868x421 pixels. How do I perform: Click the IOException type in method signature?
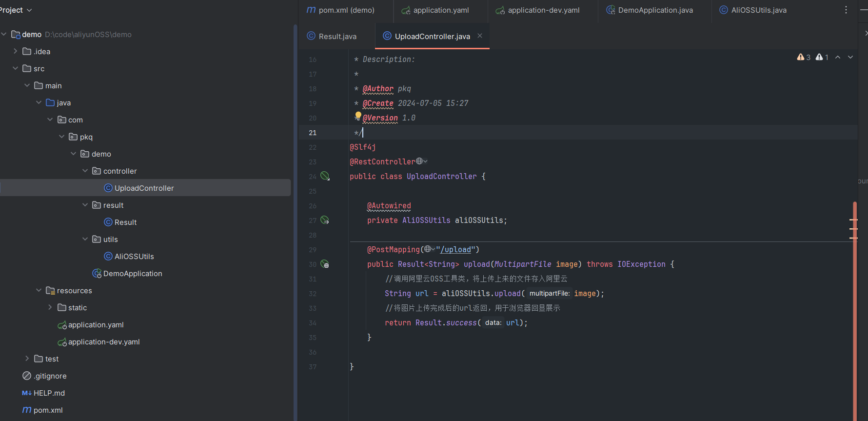coord(641,264)
